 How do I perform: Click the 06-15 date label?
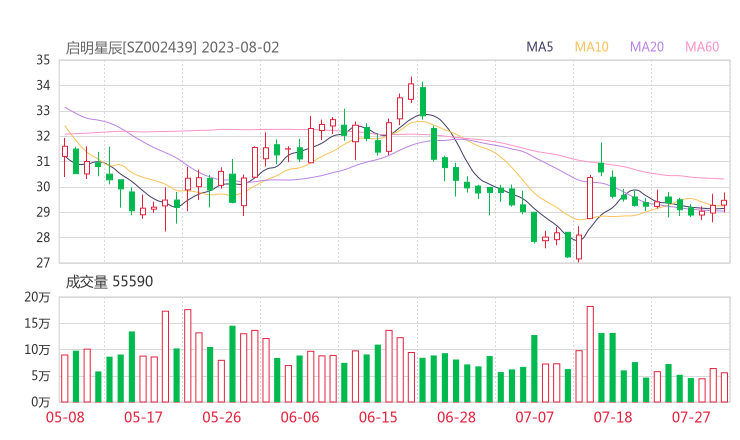pyautogui.click(x=378, y=417)
